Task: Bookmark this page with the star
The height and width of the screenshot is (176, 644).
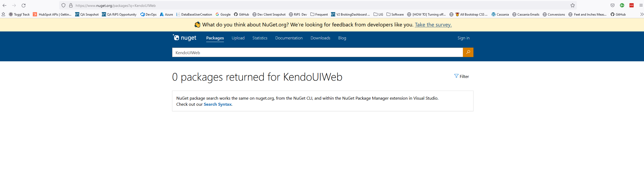Action: [x=572, y=6]
